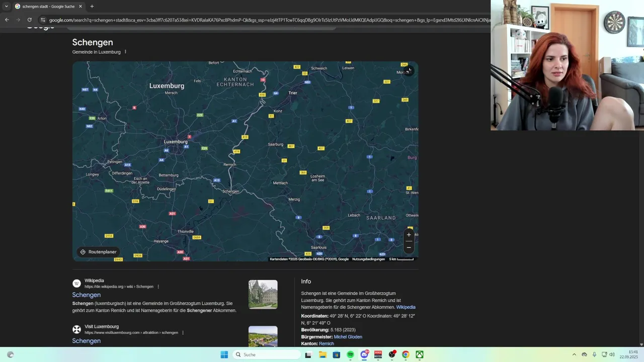Viewport: 644px width, 362px height.
Task: Open a new browser tab
Action: point(92,7)
